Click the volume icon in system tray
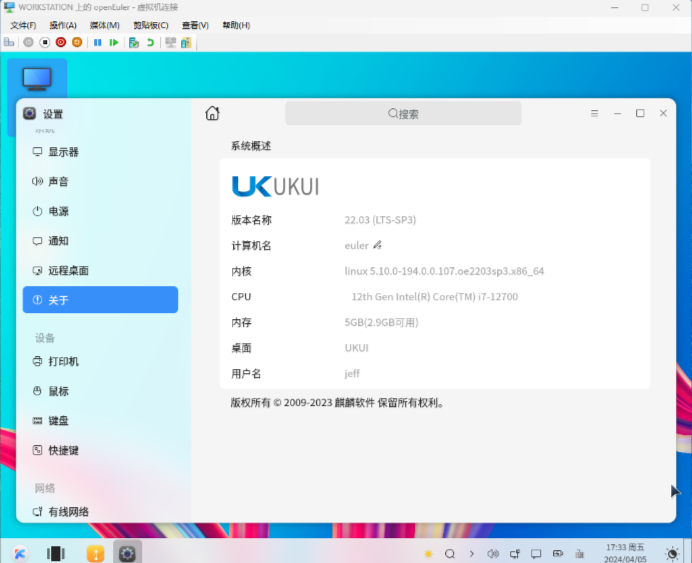692x563 pixels. [x=492, y=553]
